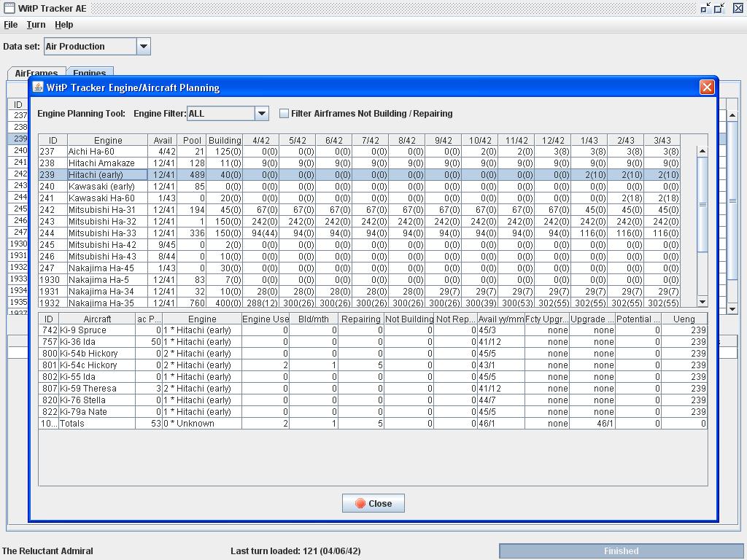Click the Java icon in dialog title bar
Viewport: 747px width, 560px height.
[39, 87]
